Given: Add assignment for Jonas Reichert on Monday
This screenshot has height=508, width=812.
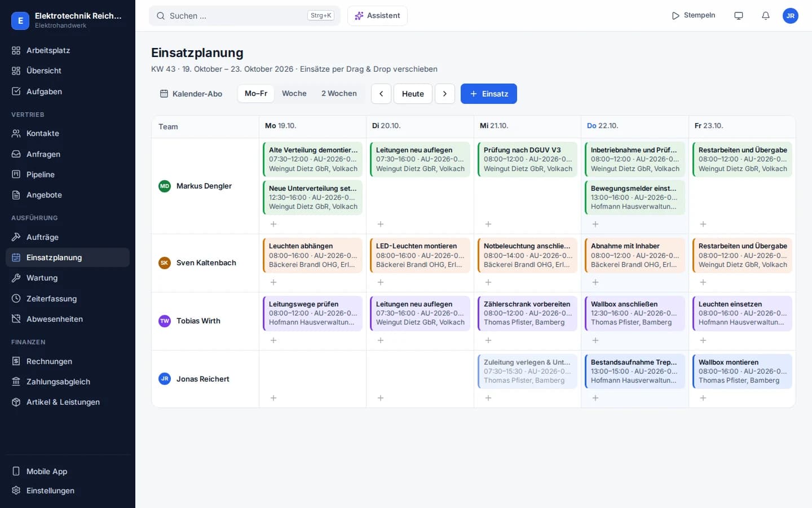Looking at the screenshot, I should coord(273,398).
